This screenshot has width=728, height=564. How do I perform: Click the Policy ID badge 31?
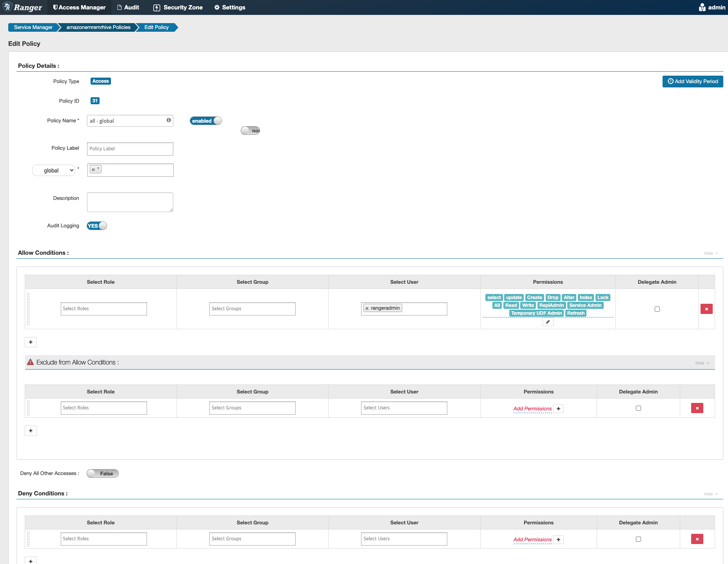coord(95,101)
